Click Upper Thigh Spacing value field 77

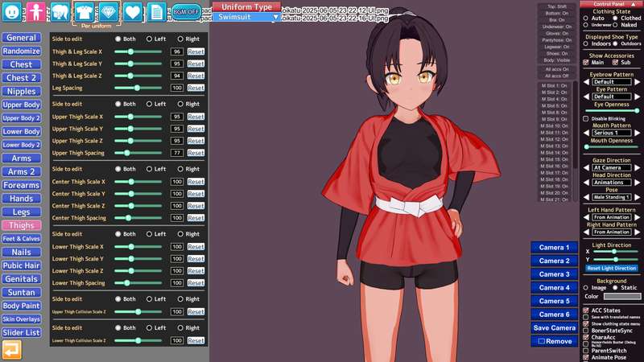point(176,153)
